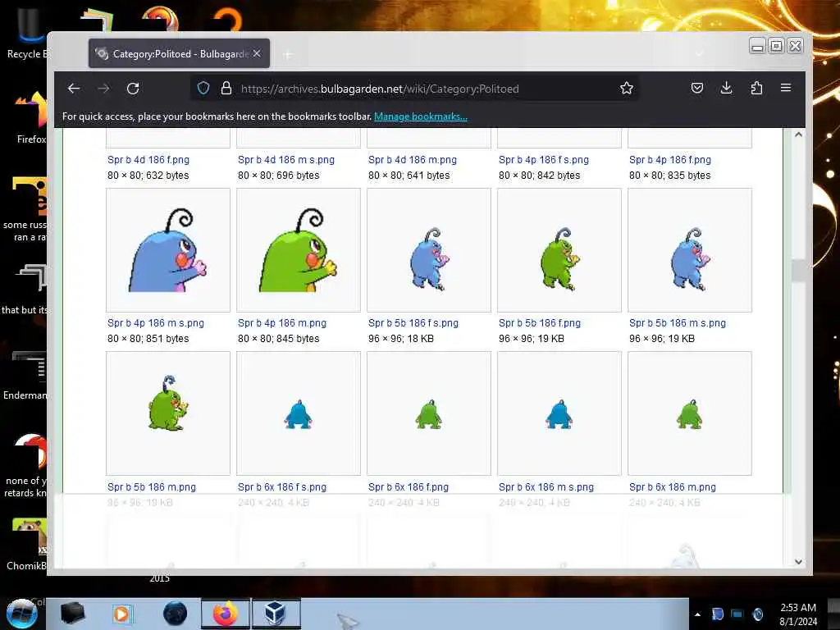
Task: Click the Manage bookmarks link
Action: coord(421,116)
